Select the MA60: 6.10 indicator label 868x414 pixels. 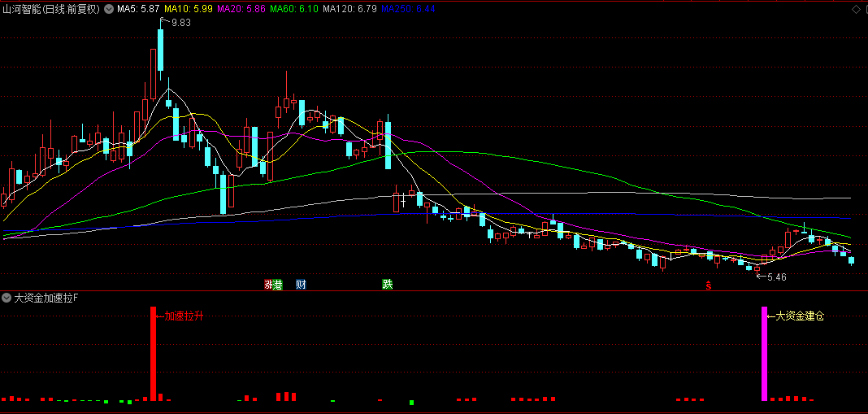(x=294, y=9)
